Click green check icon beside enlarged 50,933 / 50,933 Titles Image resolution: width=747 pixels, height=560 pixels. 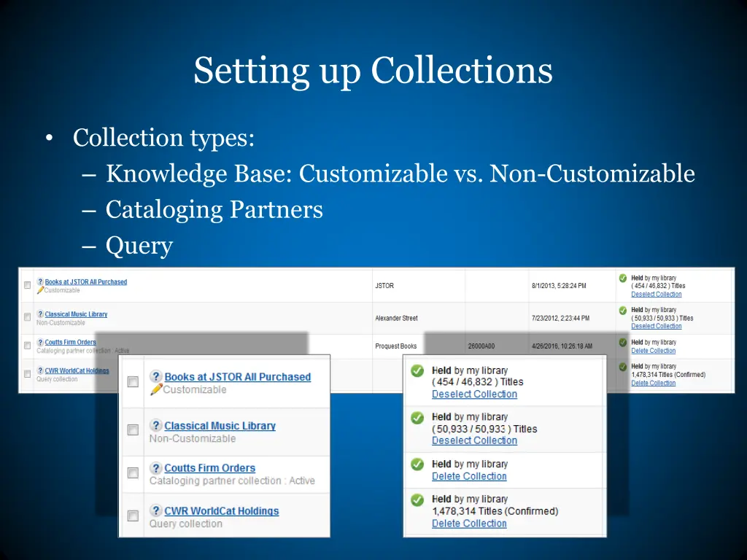tap(417, 417)
